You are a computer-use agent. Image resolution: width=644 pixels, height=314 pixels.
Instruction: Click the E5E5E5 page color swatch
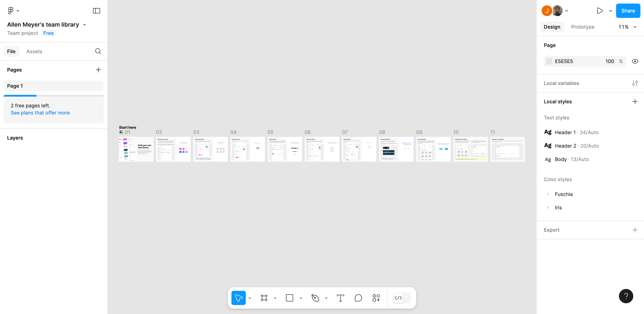point(549,61)
